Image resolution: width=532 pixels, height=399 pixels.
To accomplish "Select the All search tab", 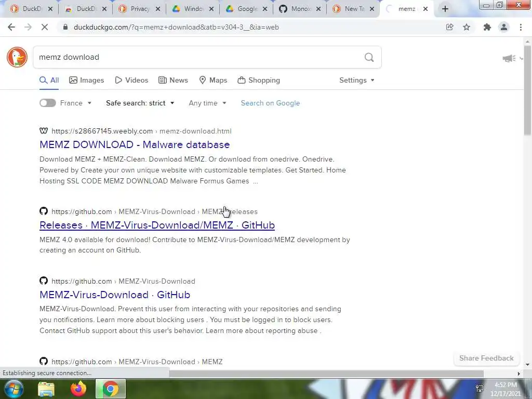I will tap(49, 80).
